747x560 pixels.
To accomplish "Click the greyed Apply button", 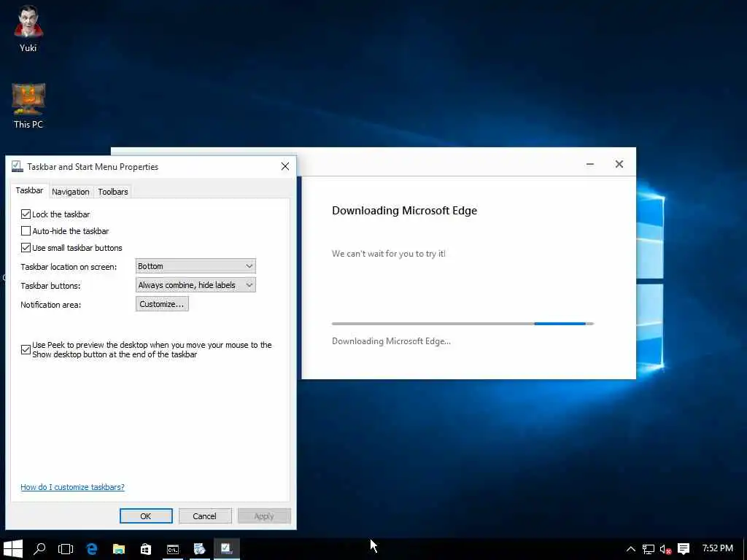I will click(264, 516).
